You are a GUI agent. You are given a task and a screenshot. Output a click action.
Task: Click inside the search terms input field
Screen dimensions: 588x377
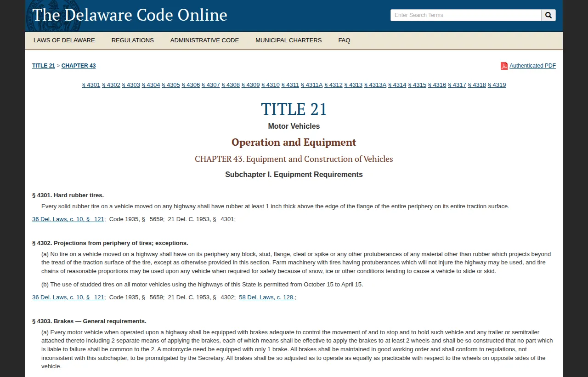[466, 15]
